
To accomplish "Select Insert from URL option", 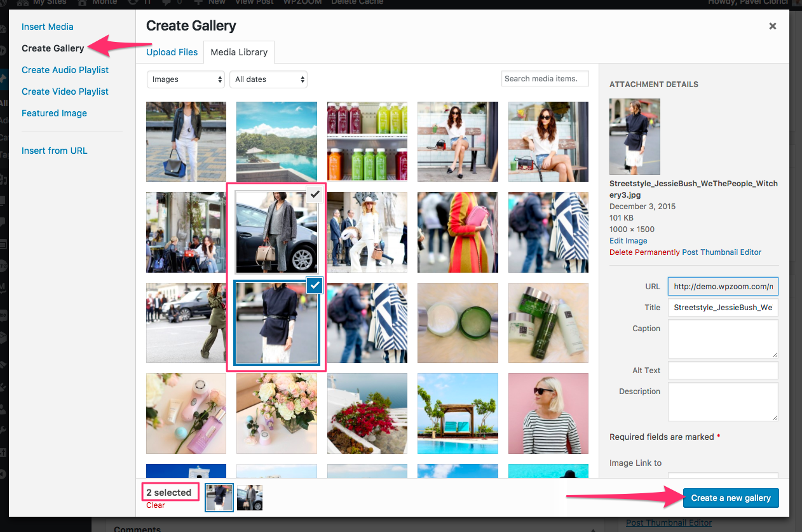I will point(55,151).
